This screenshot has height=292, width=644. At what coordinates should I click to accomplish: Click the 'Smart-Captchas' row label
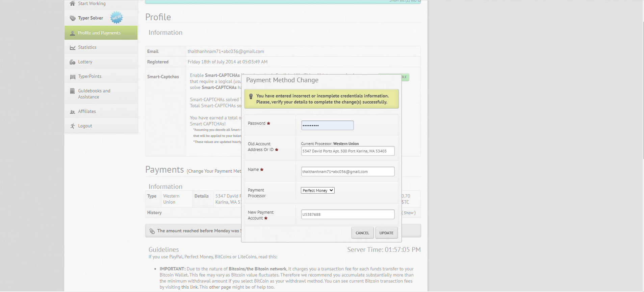point(163,77)
